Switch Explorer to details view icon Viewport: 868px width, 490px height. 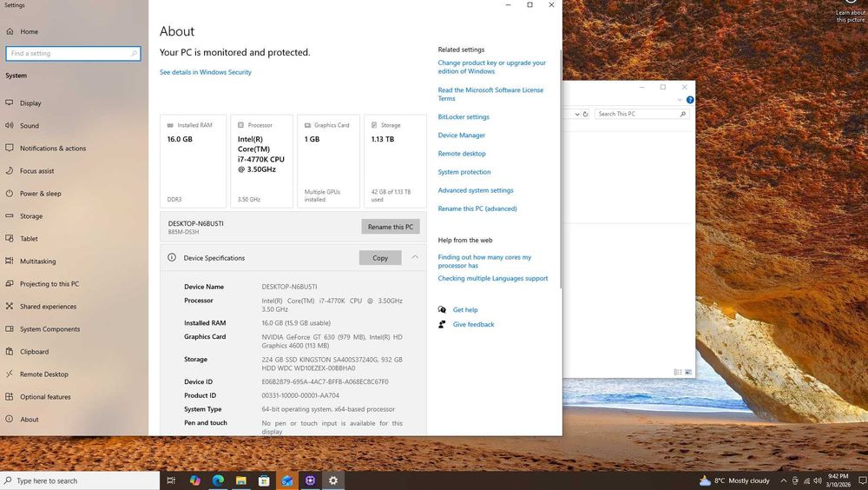pyautogui.click(x=678, y=372)
